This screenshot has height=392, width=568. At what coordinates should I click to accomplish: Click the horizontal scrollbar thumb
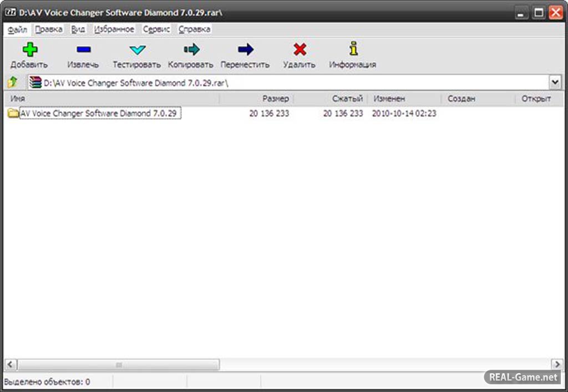pos(118,364)
